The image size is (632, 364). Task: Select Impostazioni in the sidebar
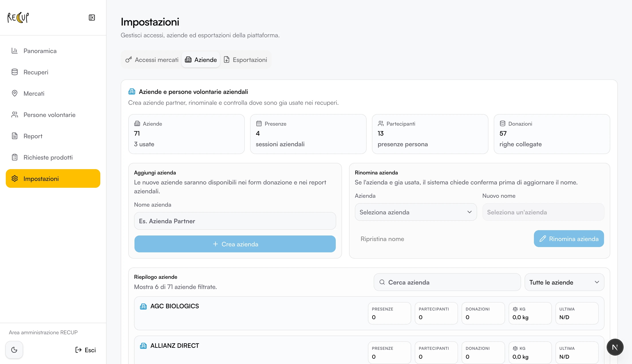tap(53, 178)
